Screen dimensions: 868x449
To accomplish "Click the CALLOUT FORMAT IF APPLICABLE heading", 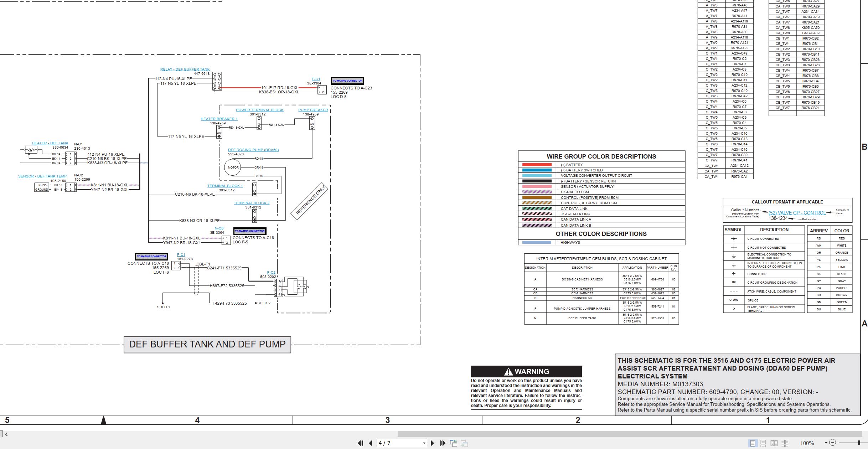I will click(787, 202).
